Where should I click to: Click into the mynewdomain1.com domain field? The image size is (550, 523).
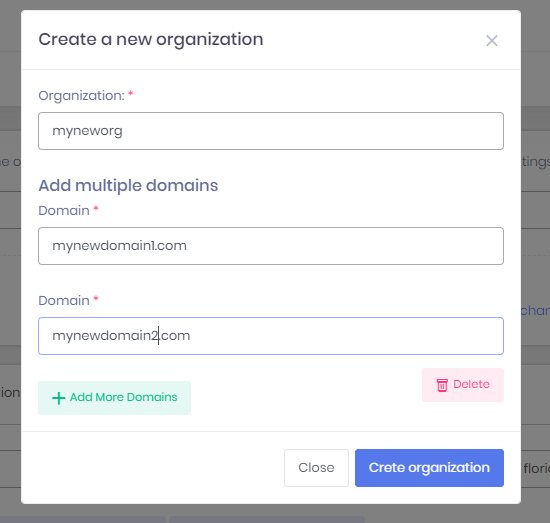click(271, 246)
